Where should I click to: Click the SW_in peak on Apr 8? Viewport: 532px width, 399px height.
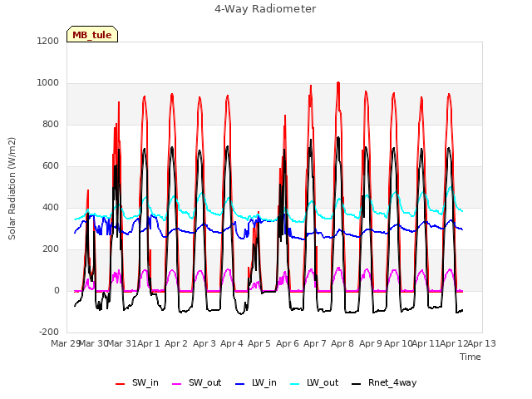point(338,83)
